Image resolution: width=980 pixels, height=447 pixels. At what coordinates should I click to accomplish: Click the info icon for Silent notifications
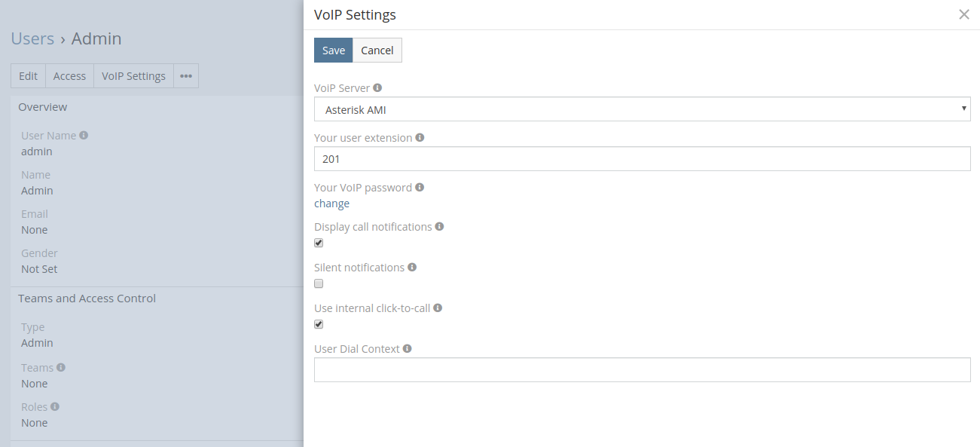pos(412,267)
